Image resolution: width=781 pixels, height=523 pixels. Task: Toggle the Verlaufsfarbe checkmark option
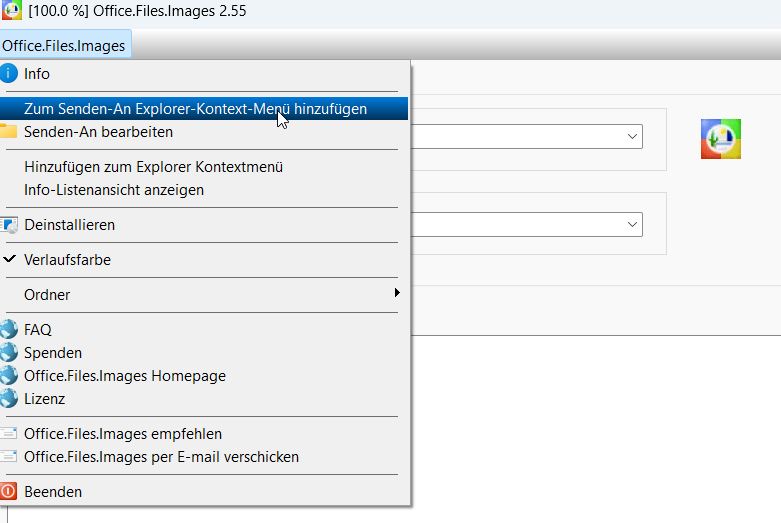pos(67,260)
